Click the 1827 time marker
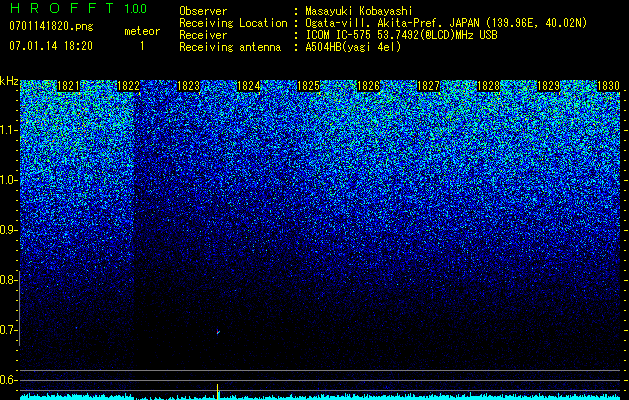This screenshot has height=400, width=629. tap(428, 86)
